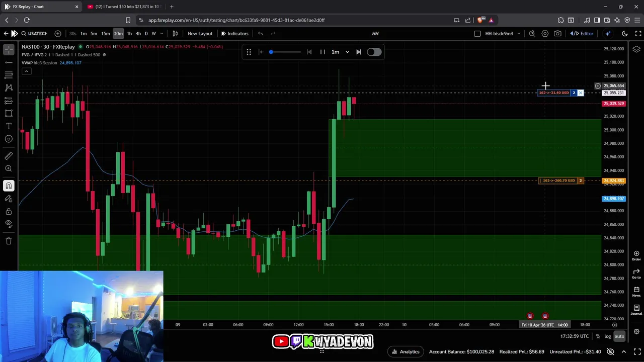Open the replay 1m interval dropdown
The width and height of the screenshot is (644, 362).
pyautogui.click(x=340, y=52)
